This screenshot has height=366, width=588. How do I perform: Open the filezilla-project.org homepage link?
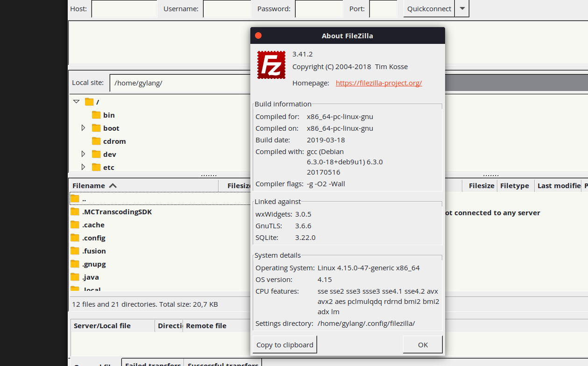pyautogui.click(x=379, y=83)
